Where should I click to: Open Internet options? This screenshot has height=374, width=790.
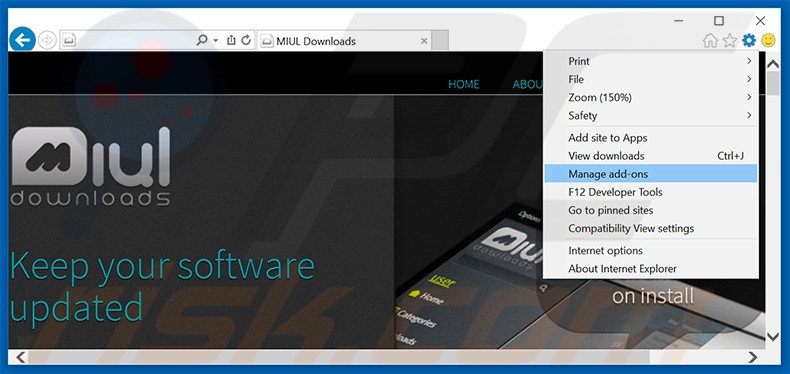[x=651, y=251]
